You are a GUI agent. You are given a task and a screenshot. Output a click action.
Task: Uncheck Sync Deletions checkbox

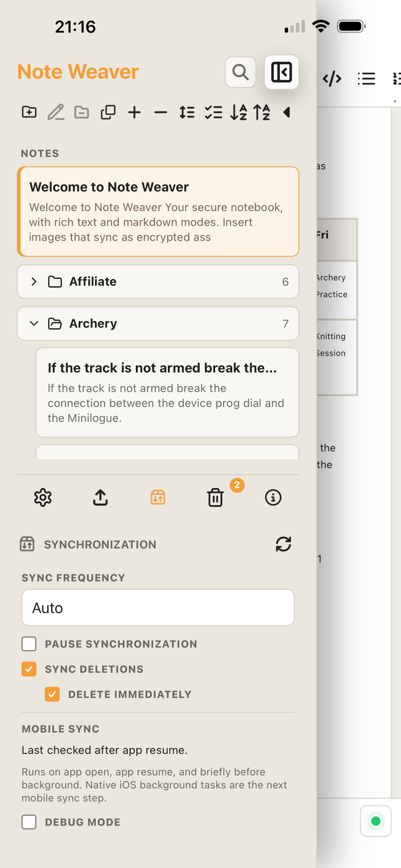pyautogui.click(x=29, y=669)
